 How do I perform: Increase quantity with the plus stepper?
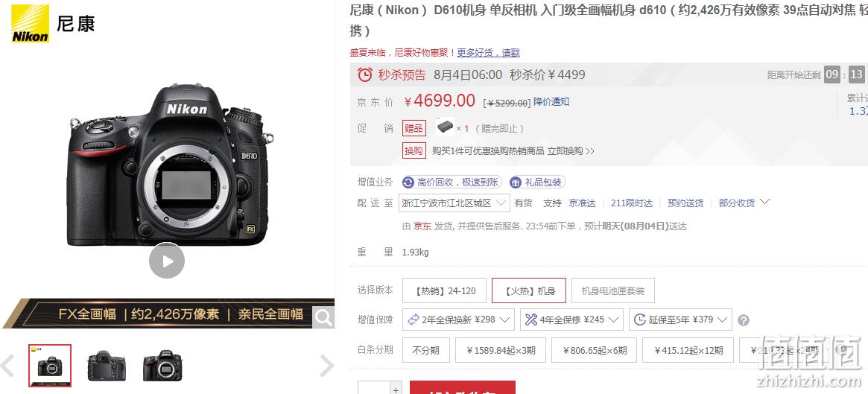pyautogui.click(x=396, y=389)
